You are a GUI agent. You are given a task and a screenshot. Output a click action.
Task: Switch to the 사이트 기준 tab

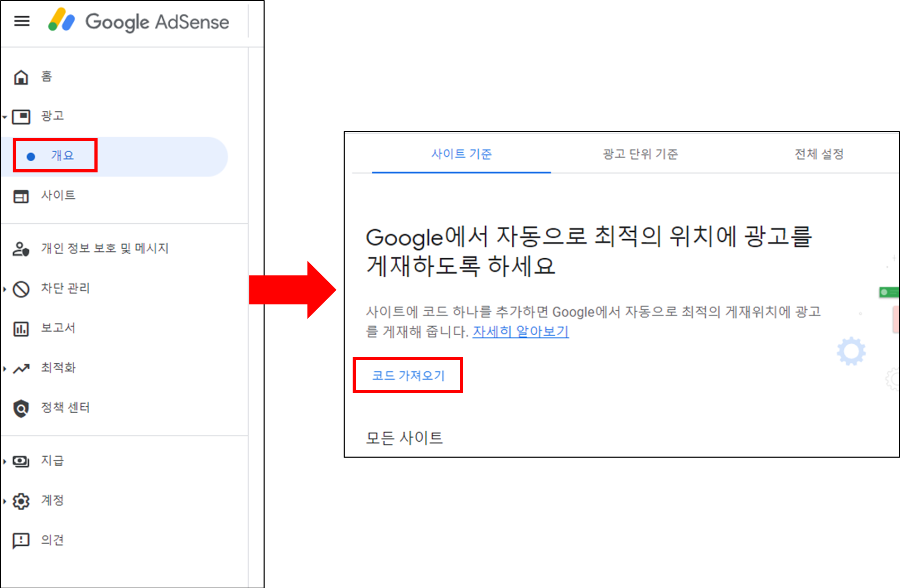(461, 154)
